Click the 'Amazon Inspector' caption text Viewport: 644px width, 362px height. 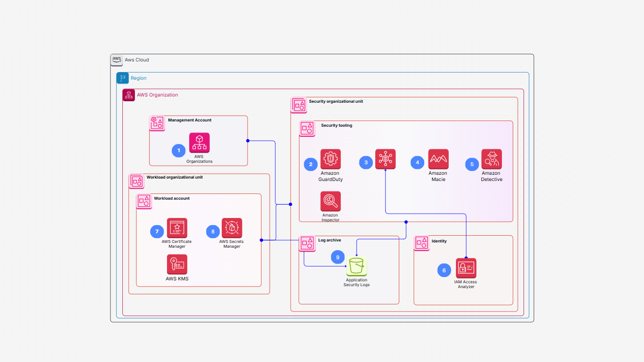point(330,217)
